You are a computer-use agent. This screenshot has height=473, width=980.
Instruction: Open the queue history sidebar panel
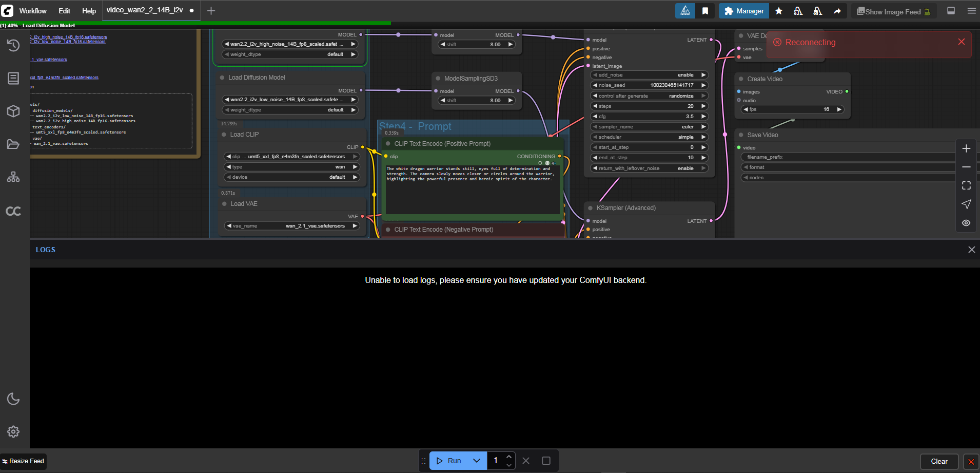[13, 46]
